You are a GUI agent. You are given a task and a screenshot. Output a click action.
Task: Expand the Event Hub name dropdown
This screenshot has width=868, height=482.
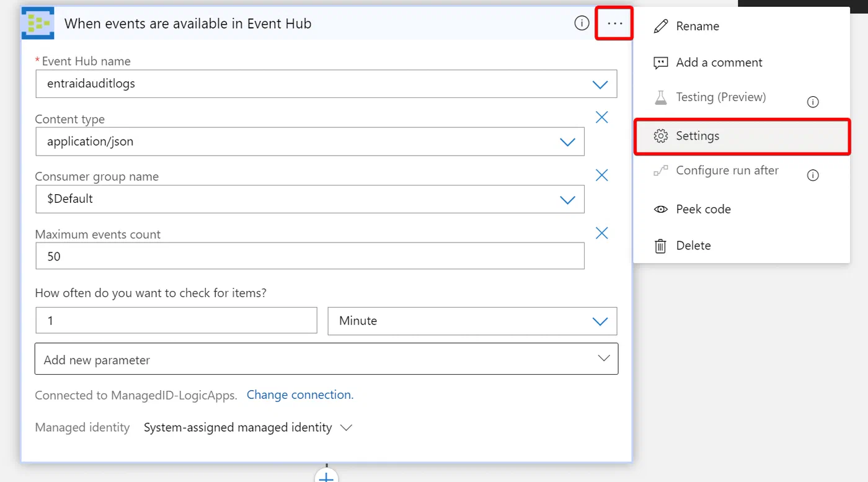(600, 84)
